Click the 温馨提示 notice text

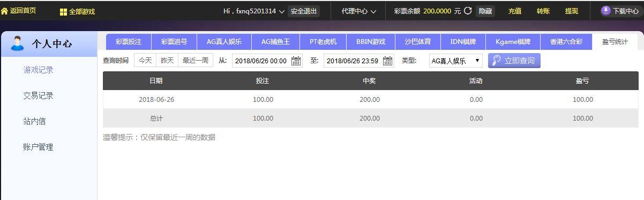point(159,137)
